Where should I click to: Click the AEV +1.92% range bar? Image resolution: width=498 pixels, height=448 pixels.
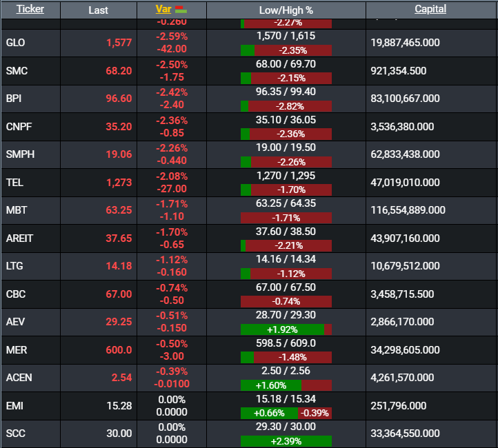(286, 329)
